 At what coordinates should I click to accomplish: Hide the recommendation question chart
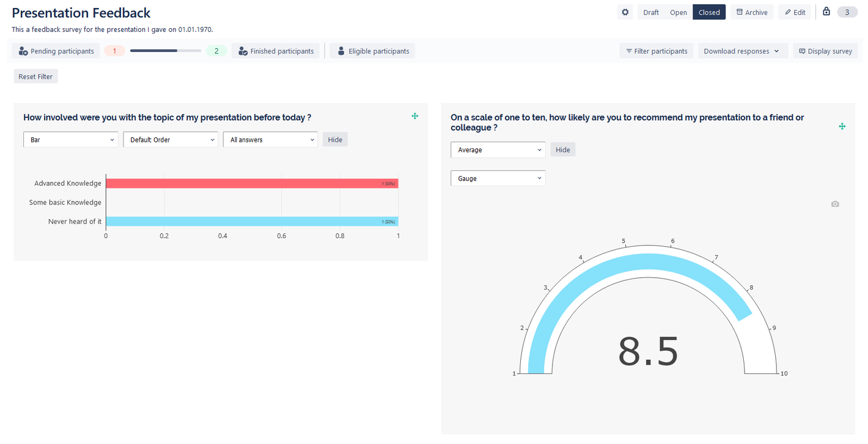pyautogui.click(x=562, y=150)
